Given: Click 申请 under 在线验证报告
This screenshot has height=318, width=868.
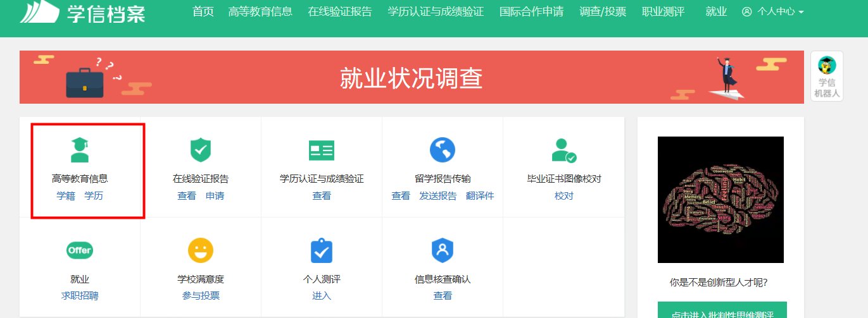Looking at the screenshot, I should coord(215,195).
